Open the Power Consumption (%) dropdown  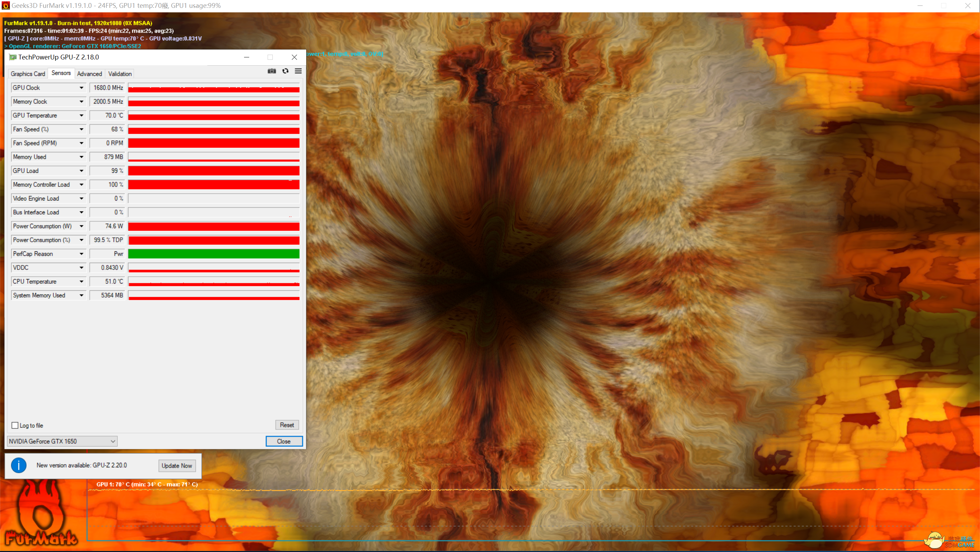pyautogui.click(x=82, y=240)
